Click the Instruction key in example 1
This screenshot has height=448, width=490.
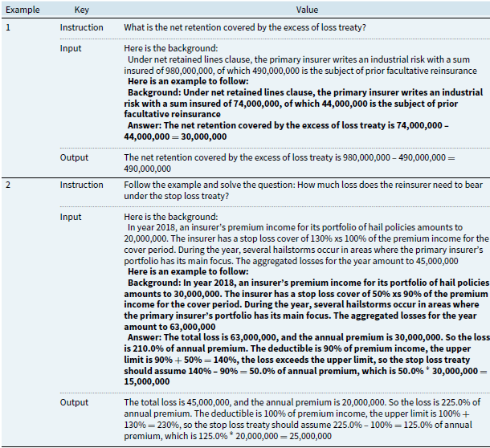81,28
